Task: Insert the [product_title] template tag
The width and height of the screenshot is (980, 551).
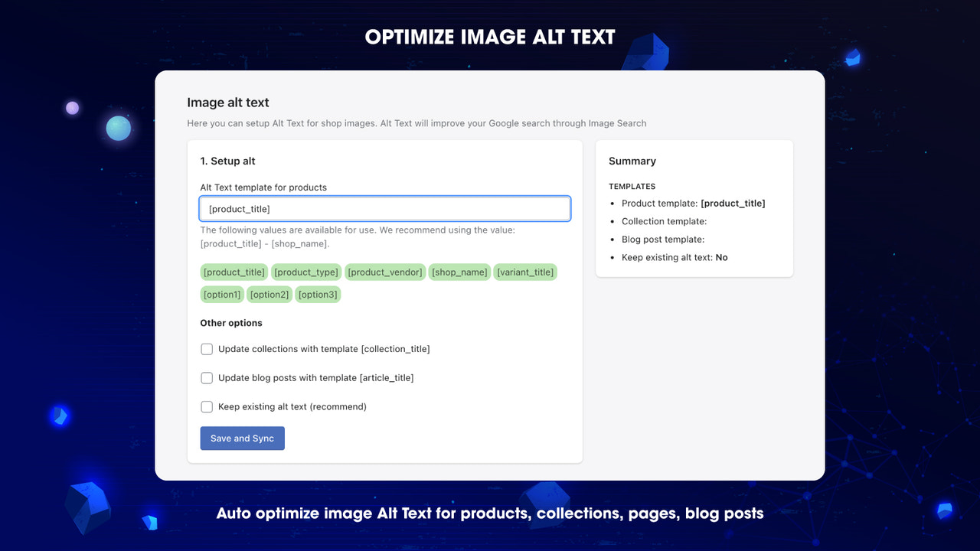Action: click(234, 272)
